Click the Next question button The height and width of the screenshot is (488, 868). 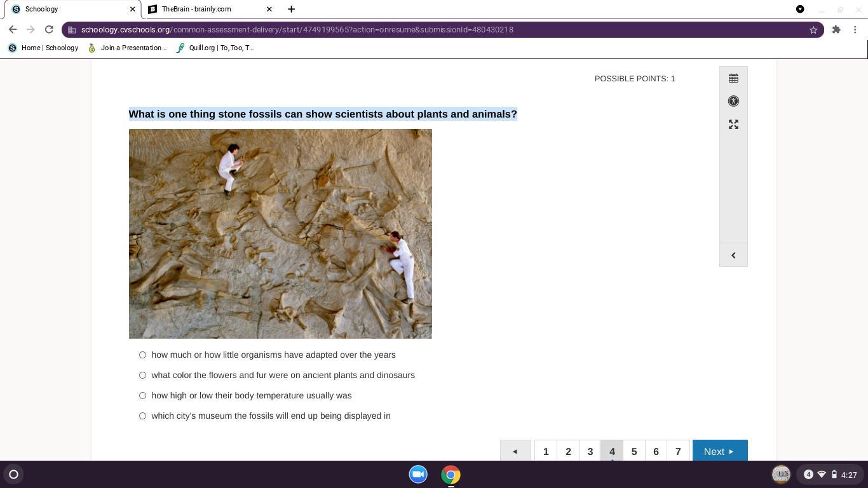[719, 451]
